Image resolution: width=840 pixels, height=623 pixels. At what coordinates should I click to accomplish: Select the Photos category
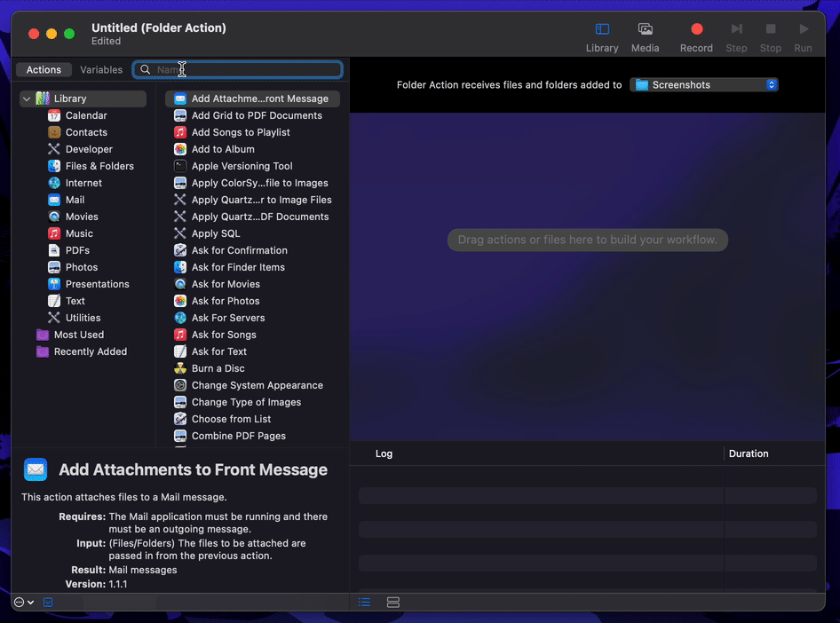pyautogui.click(x=81, y=267)
